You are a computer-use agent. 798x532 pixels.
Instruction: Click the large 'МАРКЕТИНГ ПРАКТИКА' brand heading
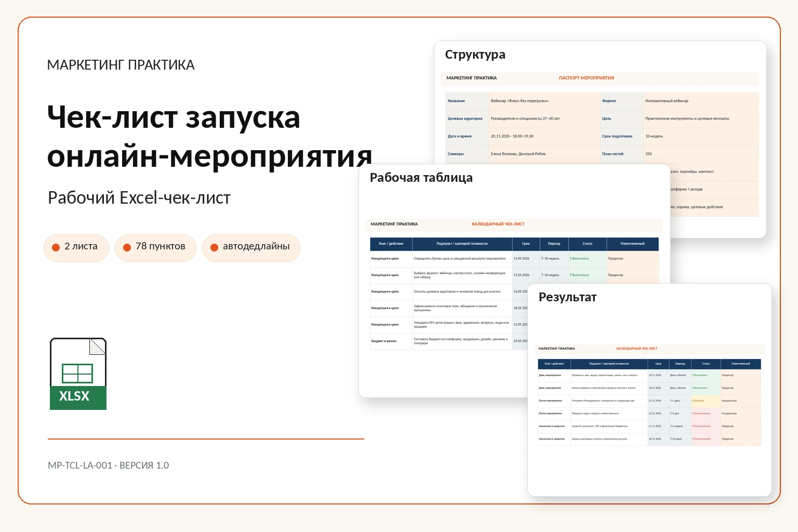coord(121,65)
